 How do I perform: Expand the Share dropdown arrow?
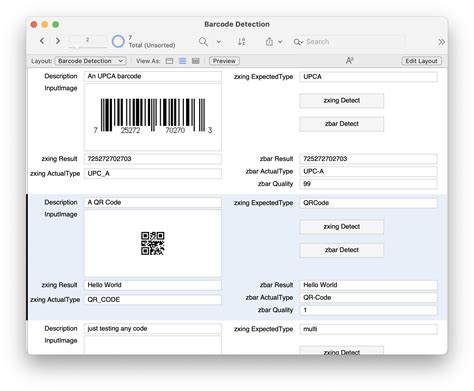coord(280,42)
